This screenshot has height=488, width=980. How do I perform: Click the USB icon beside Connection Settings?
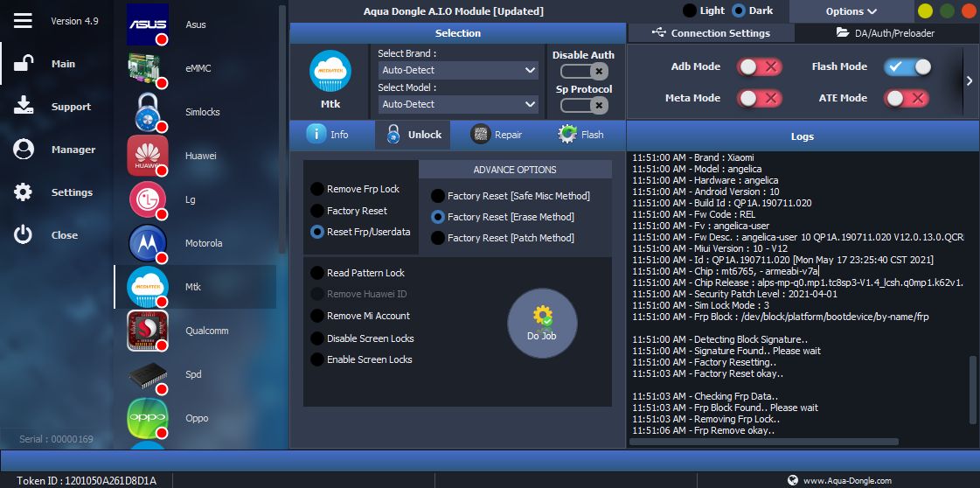[658, 32]
